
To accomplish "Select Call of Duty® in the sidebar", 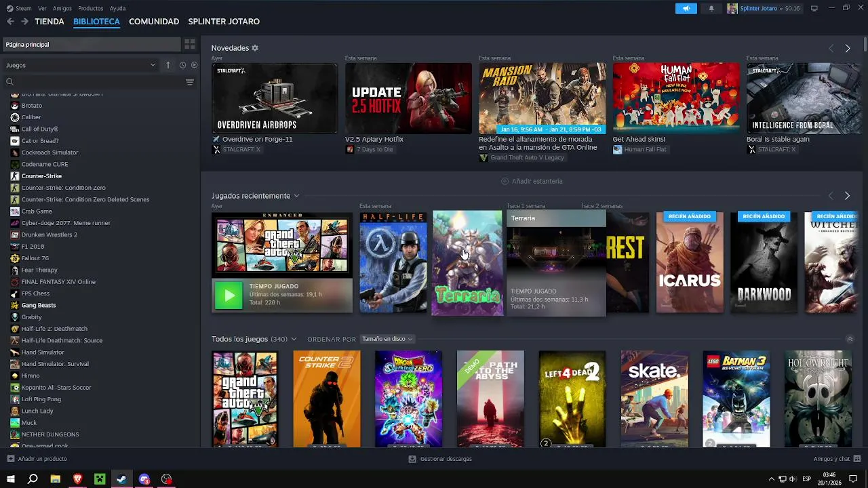I will (40, 129).
